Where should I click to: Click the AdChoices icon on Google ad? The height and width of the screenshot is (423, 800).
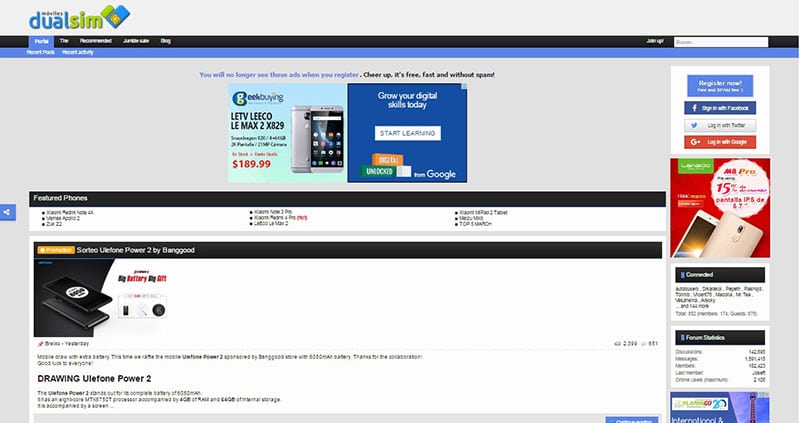(463, 87)
